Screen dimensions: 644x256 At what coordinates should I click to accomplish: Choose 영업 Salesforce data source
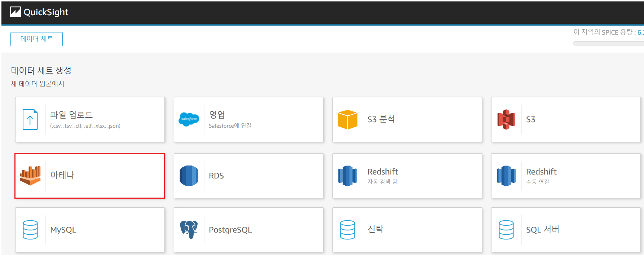point(248,119)
